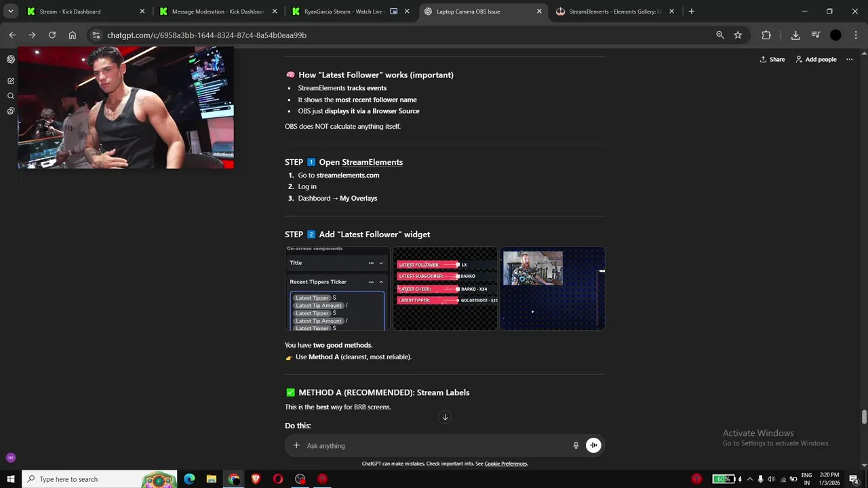Select the Laptop Camera OBS Issue tab
This screenshot has height=488, width=868.
tap(481, 12)
